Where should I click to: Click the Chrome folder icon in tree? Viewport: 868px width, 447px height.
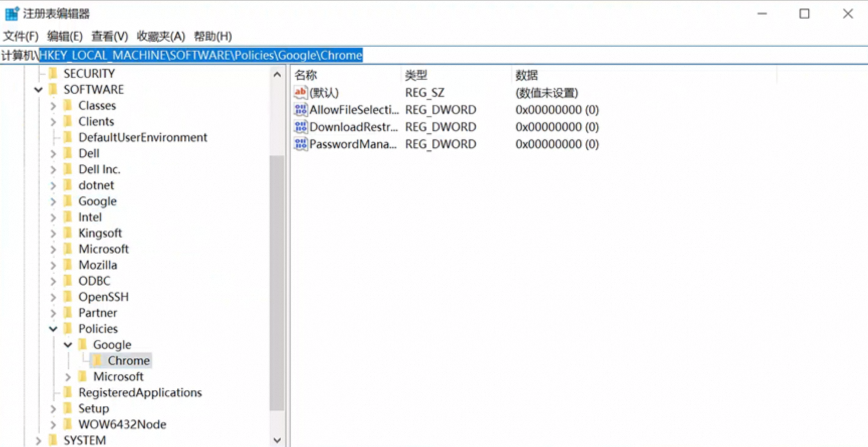[97, 361]
